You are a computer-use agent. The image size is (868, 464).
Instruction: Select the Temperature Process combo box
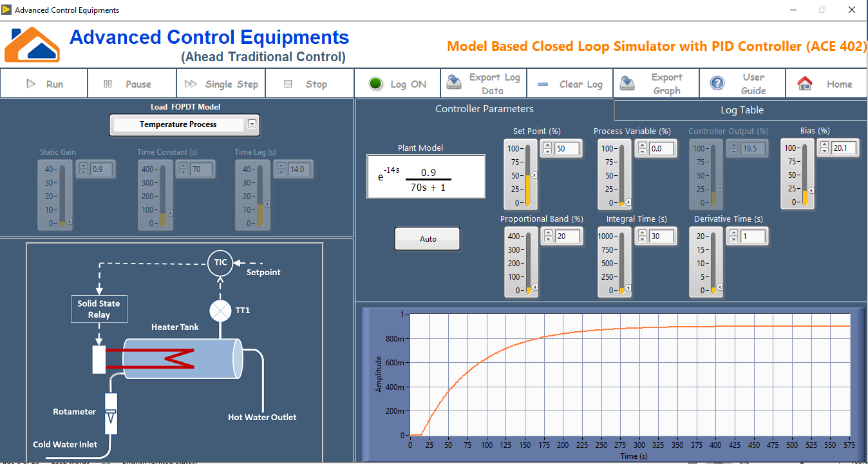[x=184, y=124]
